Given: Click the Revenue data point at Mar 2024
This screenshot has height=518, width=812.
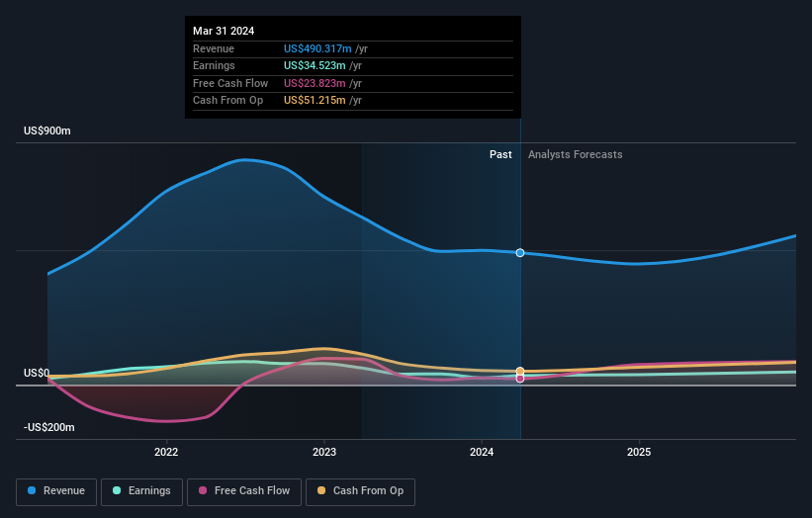Looking at the screenshot, I should click(520, 252).
